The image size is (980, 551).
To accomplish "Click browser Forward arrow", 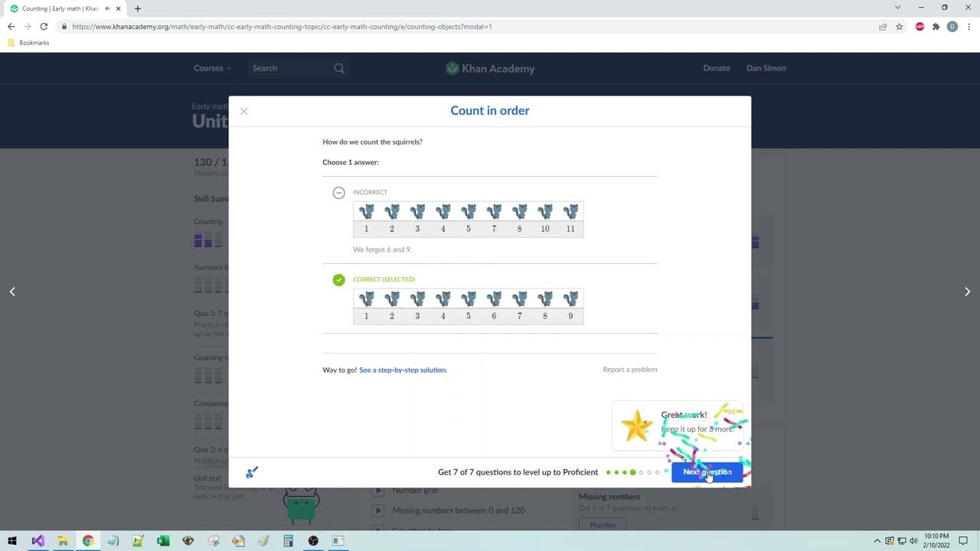I will point(28,27).
